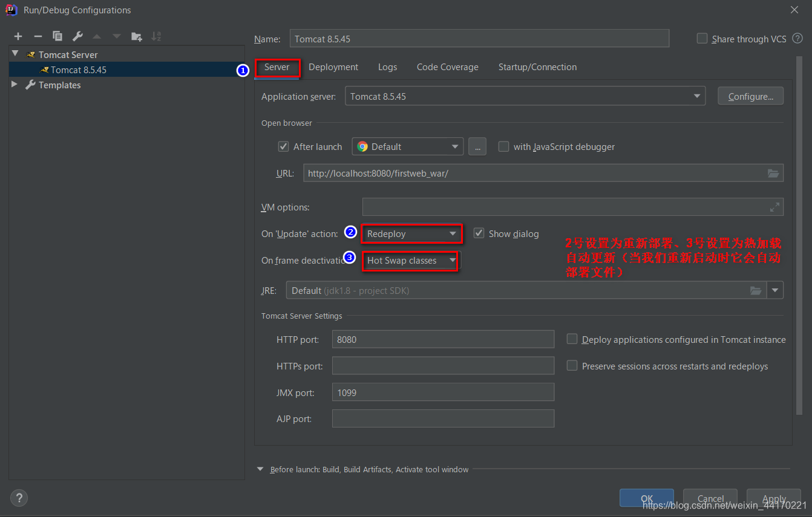
Task: Open dialog help question mark
Action: 19,498
